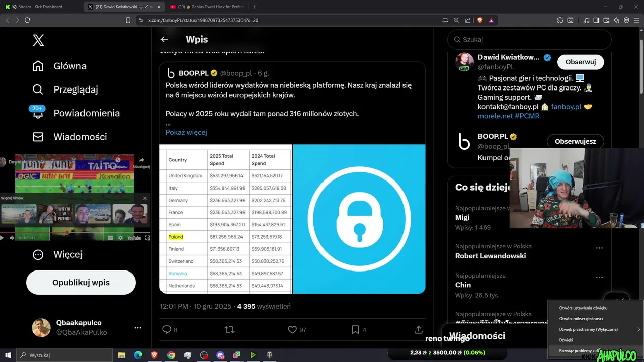This screenshot has height=362, width=644.
Task: Open Wiadomości envelope in the sidebar
Action: (x=69, y=137)
